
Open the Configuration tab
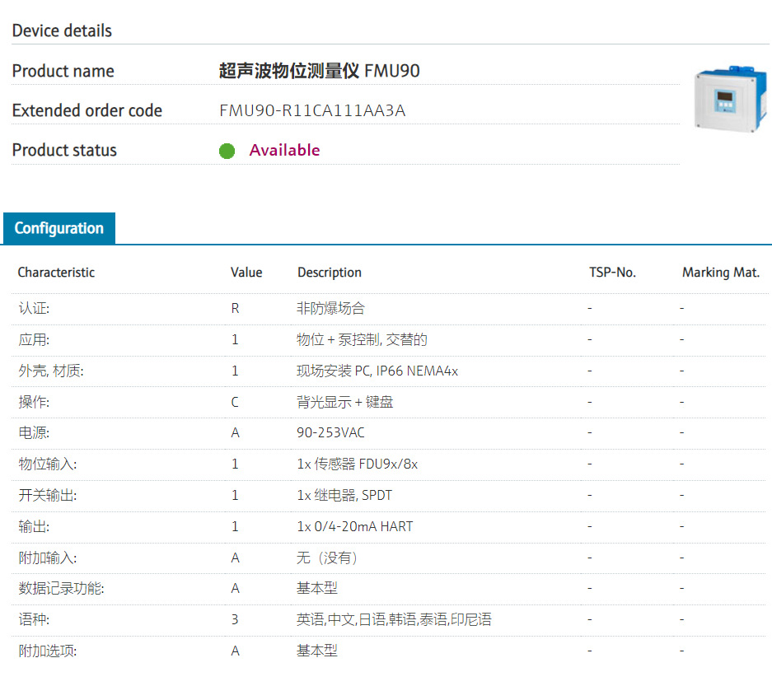[59, 228]
